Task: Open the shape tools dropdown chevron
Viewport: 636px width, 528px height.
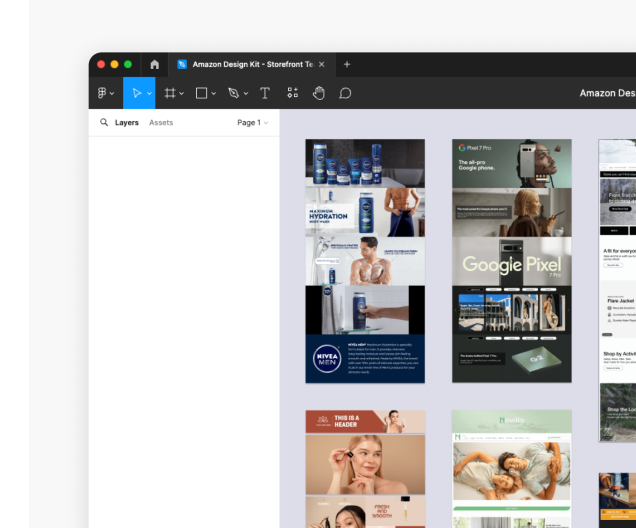Action: [214, 94]
